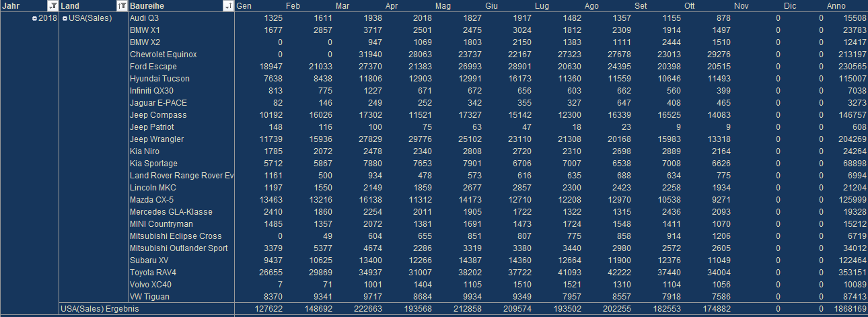Select the Apr column header
Viewport: 868px width, 317px height.
coord(392,6)
